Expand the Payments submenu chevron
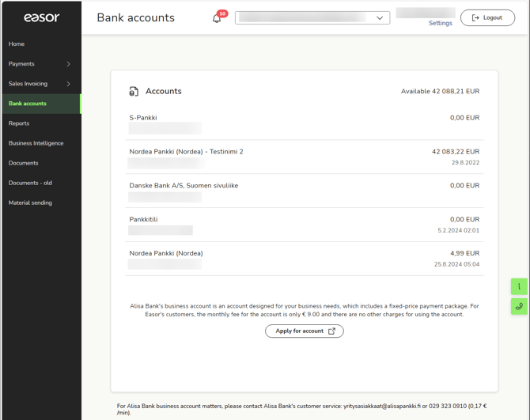 68,64
